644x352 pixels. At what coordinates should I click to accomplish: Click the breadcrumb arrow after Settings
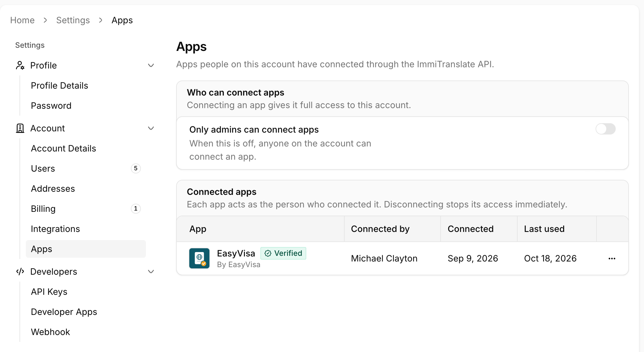click(101, 20)
